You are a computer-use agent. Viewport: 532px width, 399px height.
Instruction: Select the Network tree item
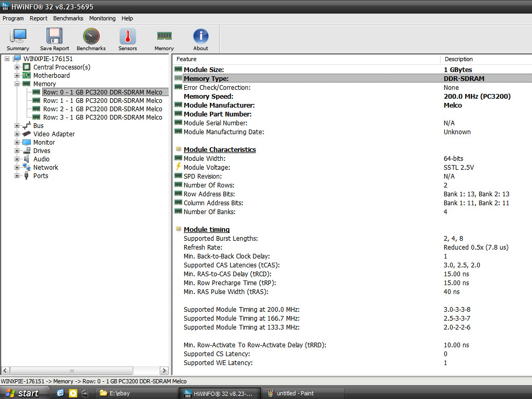pos(45,168)
